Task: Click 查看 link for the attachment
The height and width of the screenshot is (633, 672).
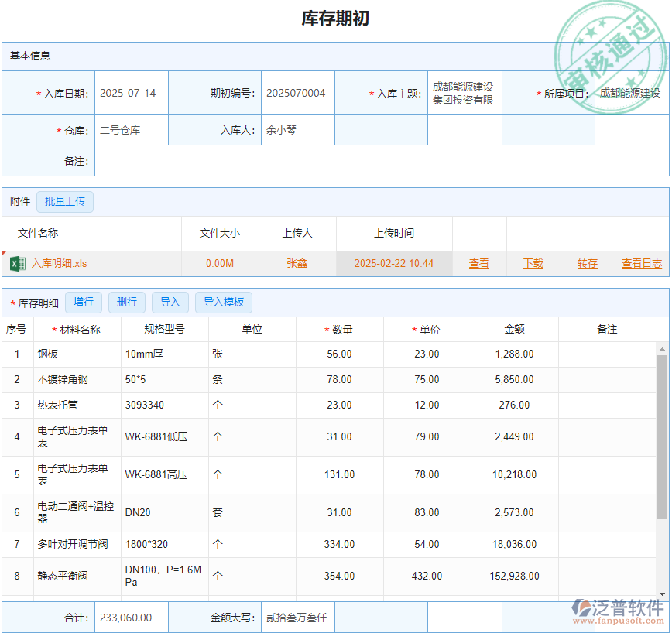Action: coord(479,264)
